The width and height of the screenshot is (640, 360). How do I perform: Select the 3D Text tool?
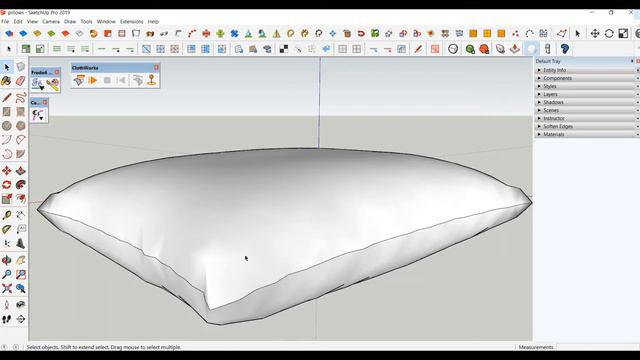20,244
